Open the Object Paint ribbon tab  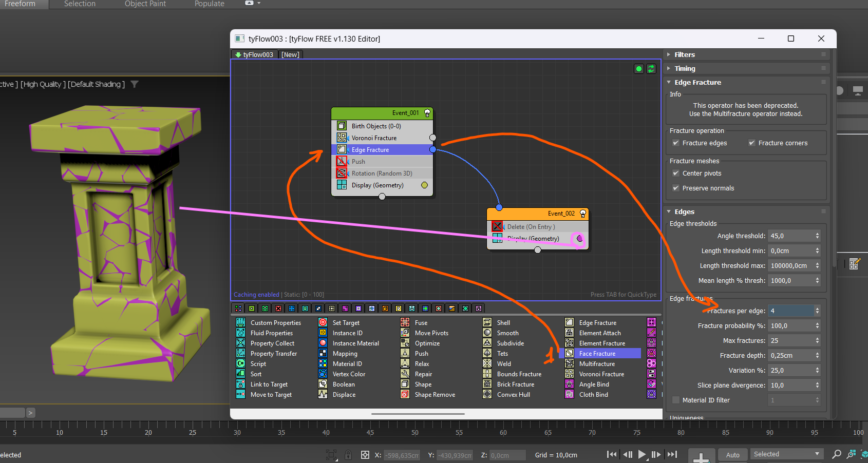[145, 4]
